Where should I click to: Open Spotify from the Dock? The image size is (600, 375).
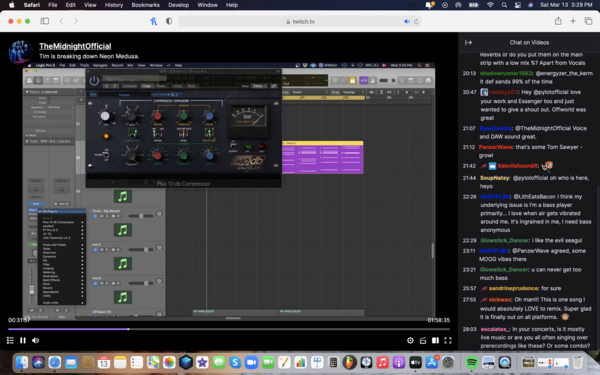click(x=471, y=362)
